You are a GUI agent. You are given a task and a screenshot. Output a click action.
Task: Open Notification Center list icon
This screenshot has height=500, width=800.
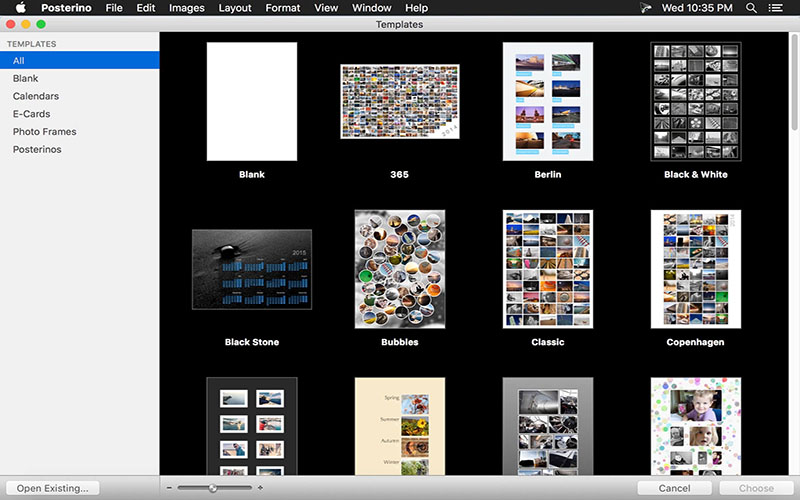[x=776, y=8]
